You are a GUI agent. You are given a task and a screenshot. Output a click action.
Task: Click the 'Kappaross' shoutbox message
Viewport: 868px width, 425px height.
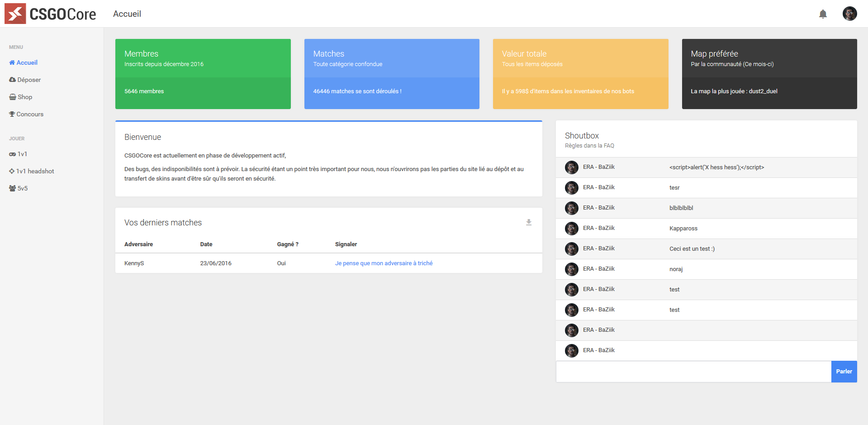[683, 229]
